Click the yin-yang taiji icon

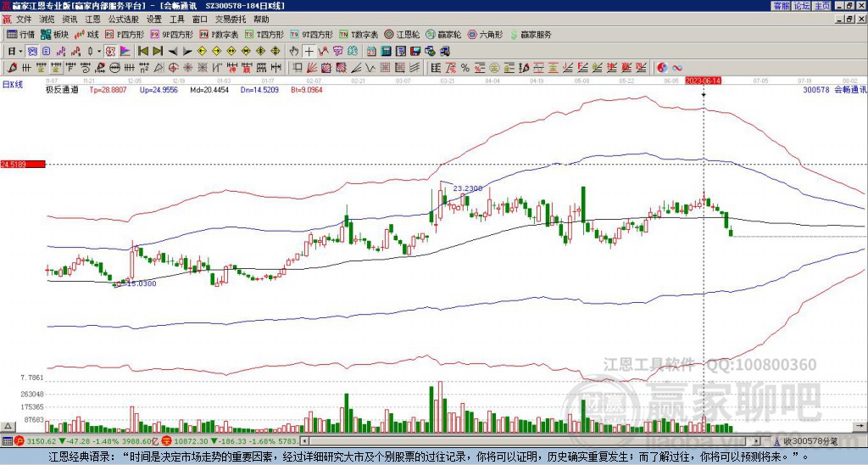pyautogui.click(x=662, y=68)
